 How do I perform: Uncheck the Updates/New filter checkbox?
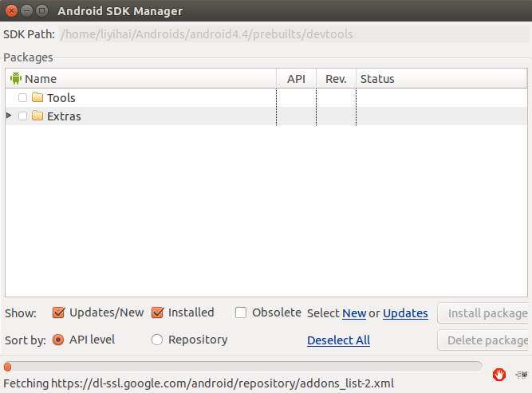pos(59,312)
